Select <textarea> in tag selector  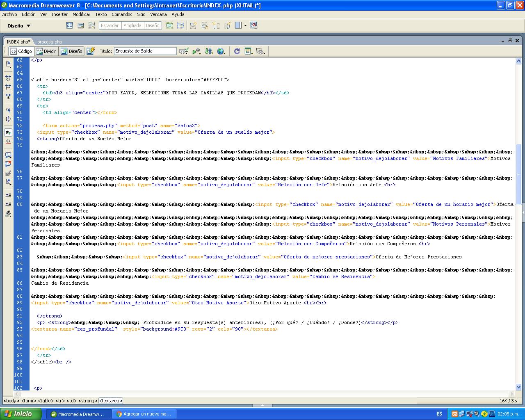[x=110, y=401]
